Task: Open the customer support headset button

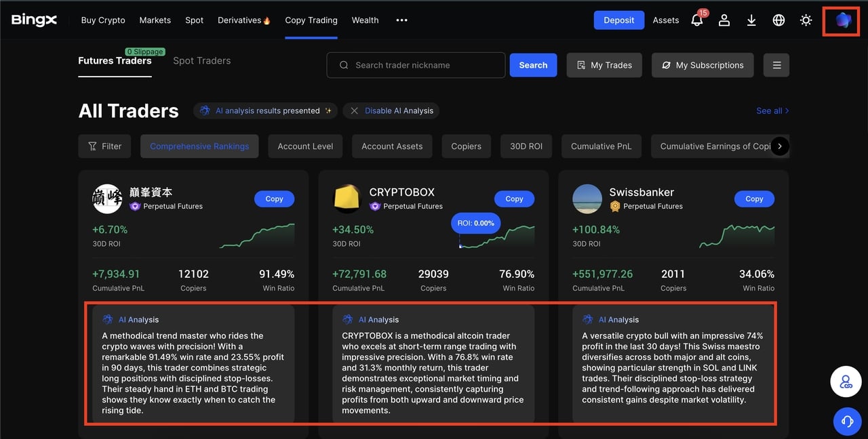Action: pos(846,421)
